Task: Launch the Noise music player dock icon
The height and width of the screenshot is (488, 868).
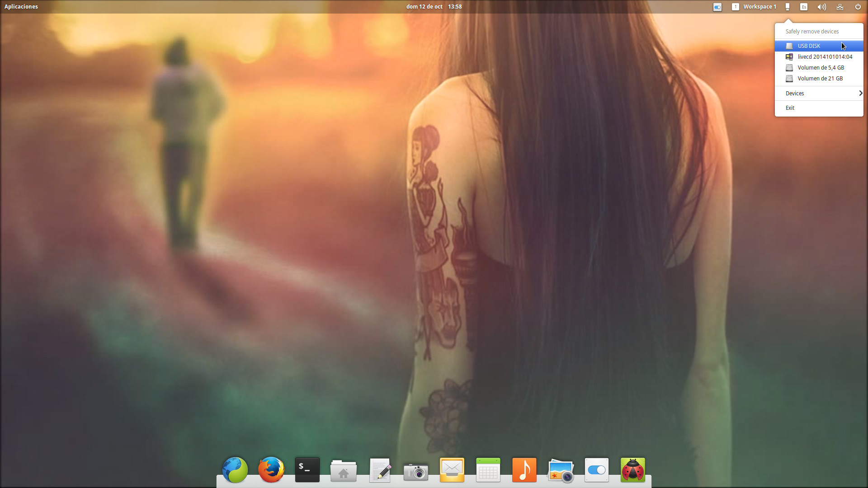Action: (524, 470)
